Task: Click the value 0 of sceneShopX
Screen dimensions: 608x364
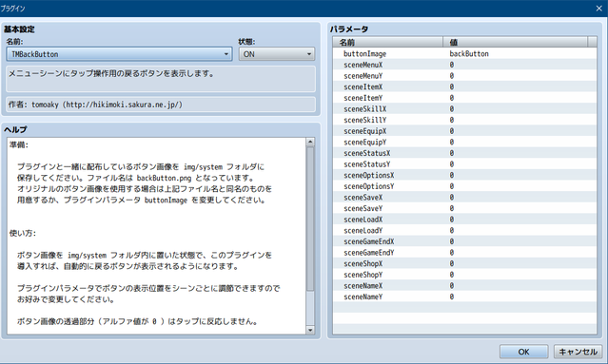Action: tap(452, 263)
